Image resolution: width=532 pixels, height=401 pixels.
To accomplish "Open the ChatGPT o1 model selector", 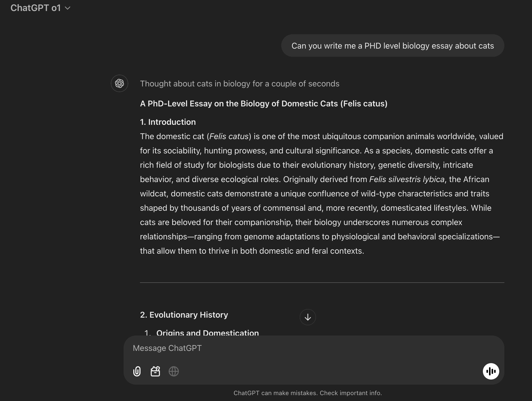I will (x=36, y=8).
